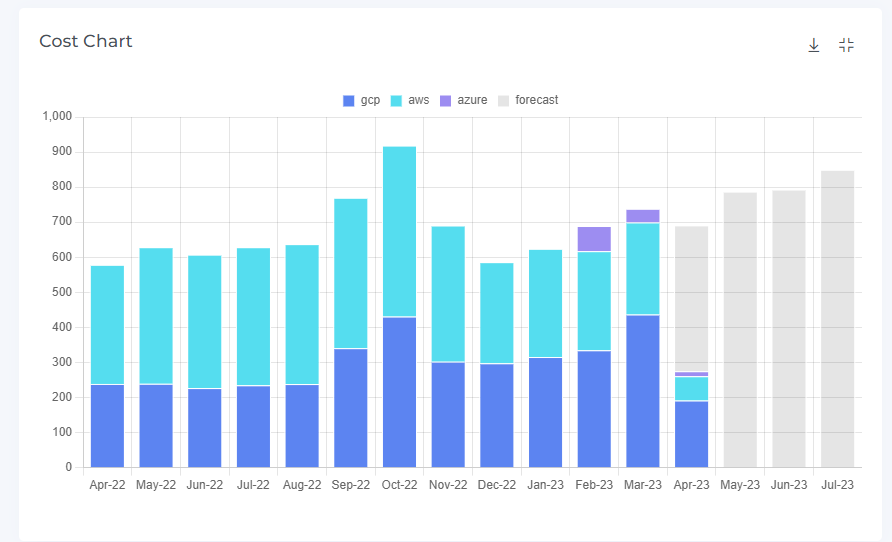Screen dimensions: 892x542
Task: Select the May-23 forecast bar
Action: tap(740, 330)
